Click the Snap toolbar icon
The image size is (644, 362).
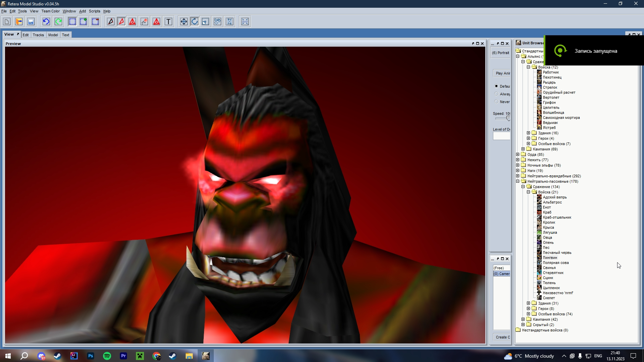click(245, 22)
